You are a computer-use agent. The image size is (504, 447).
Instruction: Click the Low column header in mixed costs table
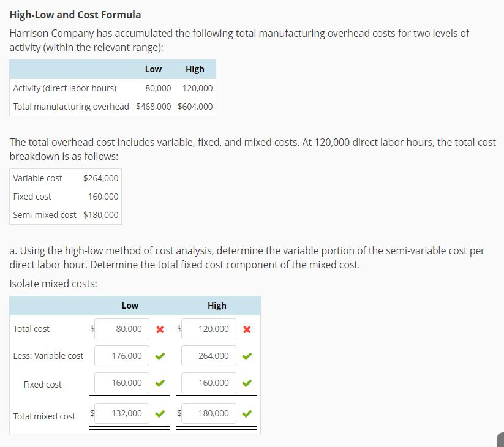point(130,305)
